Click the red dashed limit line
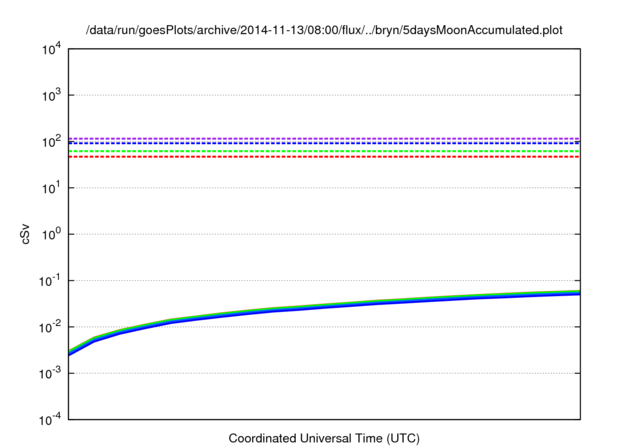640x448 pixels. point(324,157)
